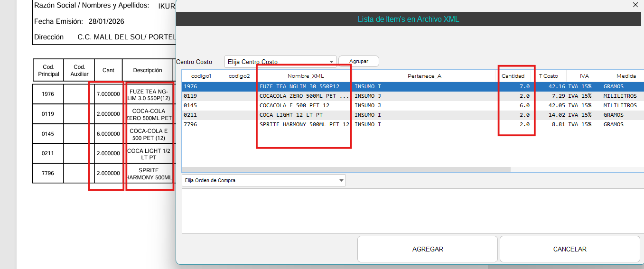This screenshot has height=269, width=644.
Task: Click the T Costo column header
Action: coord(548,76)
